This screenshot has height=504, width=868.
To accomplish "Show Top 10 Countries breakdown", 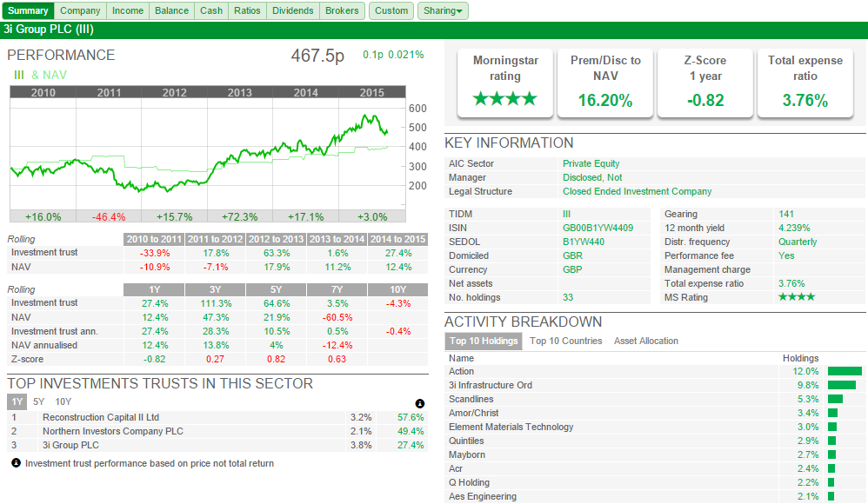I will (x=565, y=341).
